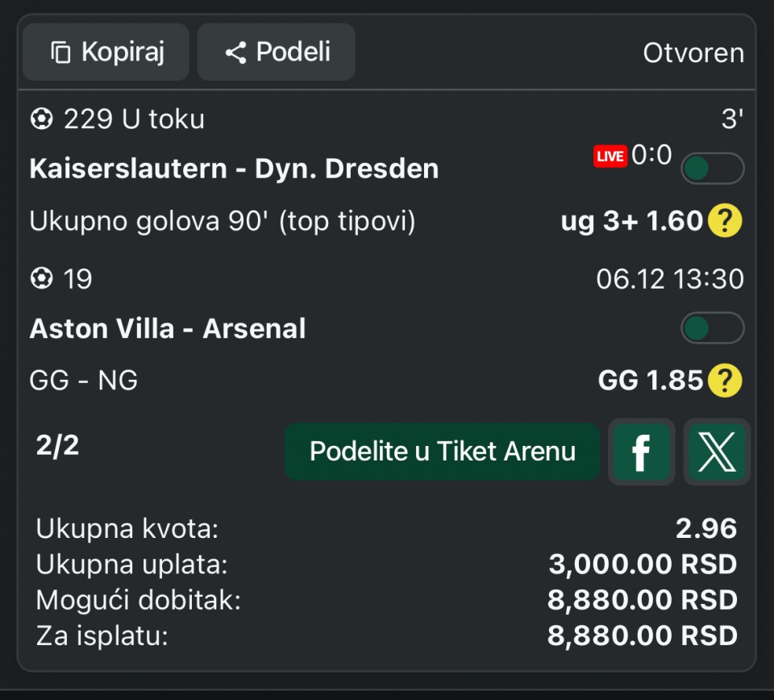Share ticket on X
Screen dimensions: 774x700
click(717, 452)
